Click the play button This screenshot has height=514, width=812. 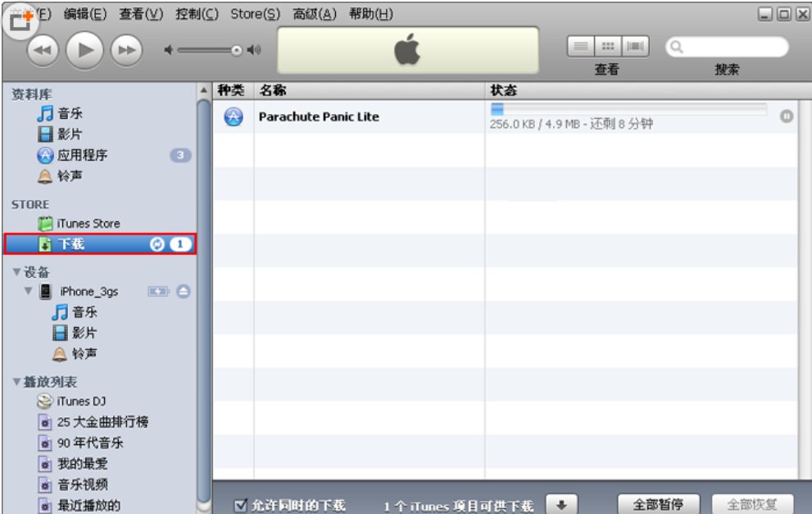(84, 50)
